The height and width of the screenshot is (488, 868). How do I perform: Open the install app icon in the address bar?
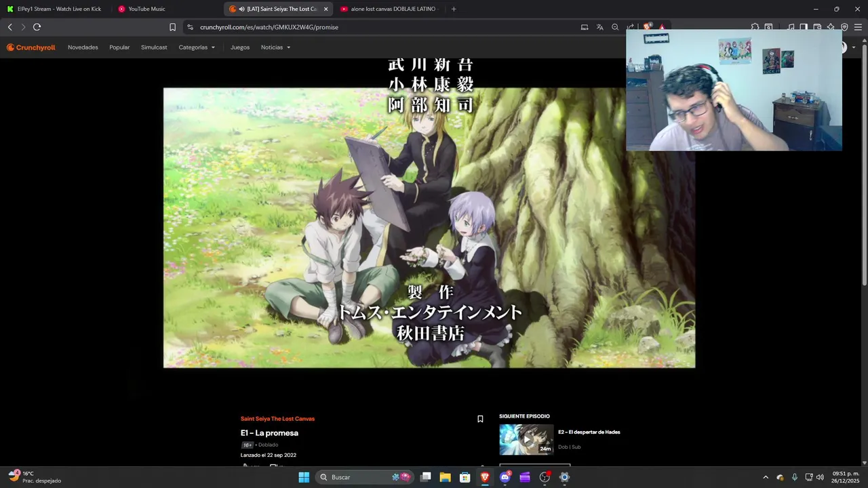585,27
